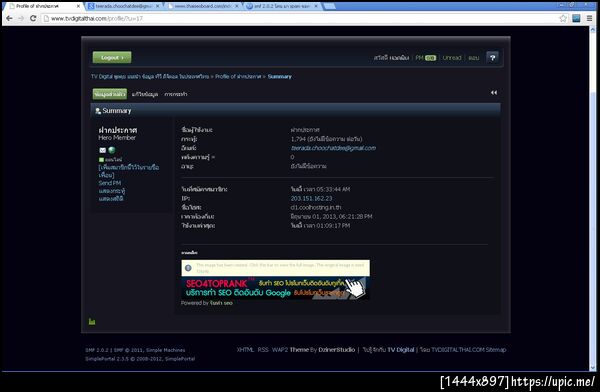Click the WAP2 footer link

280,350
